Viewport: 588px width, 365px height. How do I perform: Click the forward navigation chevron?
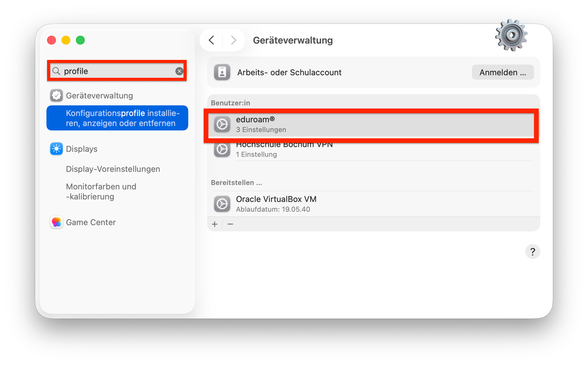(x=233, y=40)
